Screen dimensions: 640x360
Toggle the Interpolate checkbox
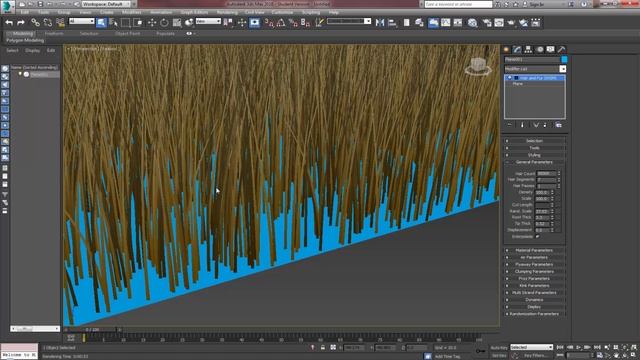tap(538, 236)
